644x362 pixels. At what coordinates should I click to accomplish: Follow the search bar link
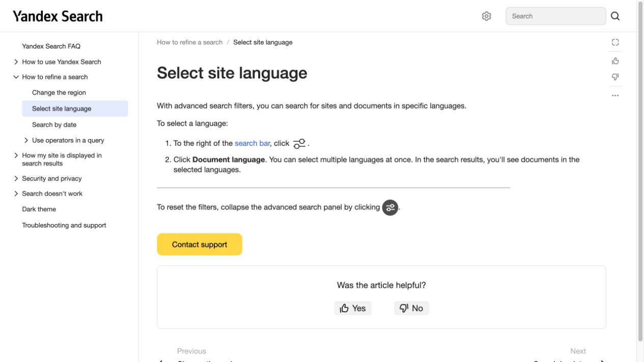click(252, 143)
